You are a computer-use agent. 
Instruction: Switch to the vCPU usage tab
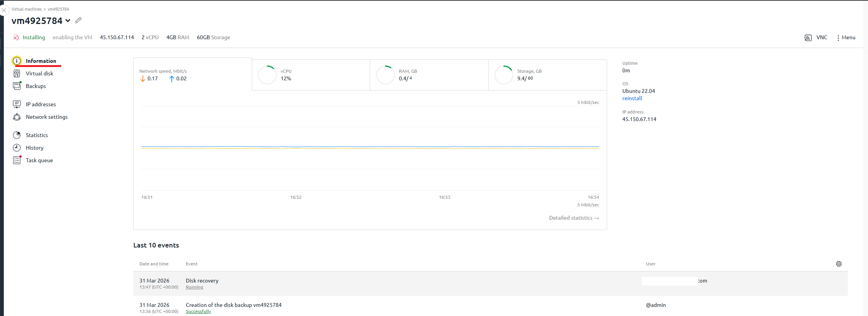point(311,75)
